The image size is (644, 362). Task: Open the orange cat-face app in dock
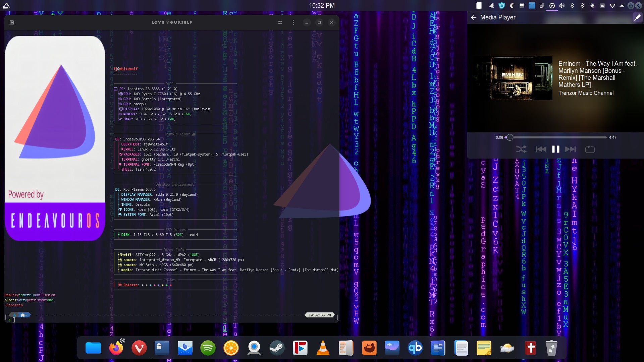[x=369, y=348]
